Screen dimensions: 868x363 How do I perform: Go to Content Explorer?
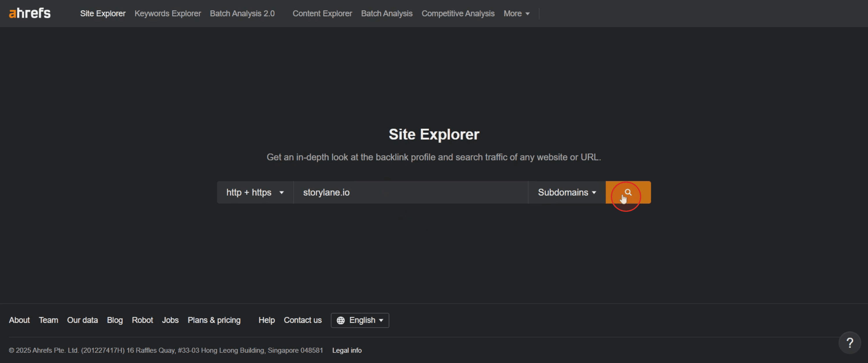coord(322,14)
